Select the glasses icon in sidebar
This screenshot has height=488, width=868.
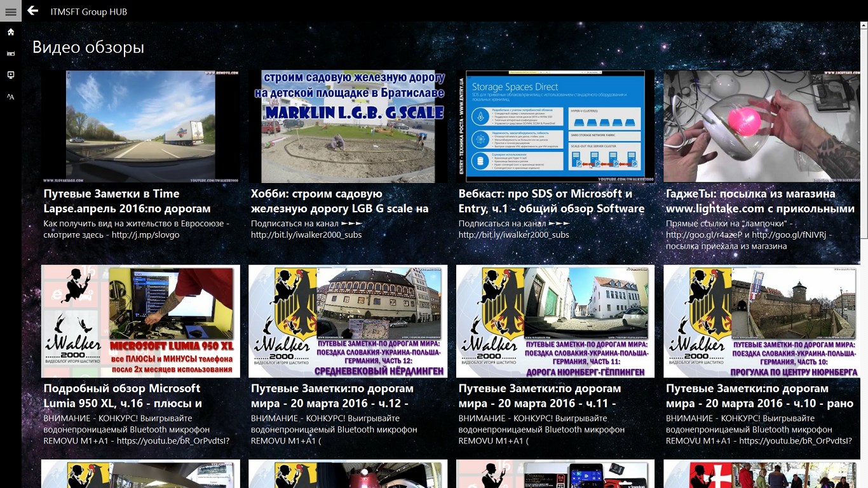[11, 54]
